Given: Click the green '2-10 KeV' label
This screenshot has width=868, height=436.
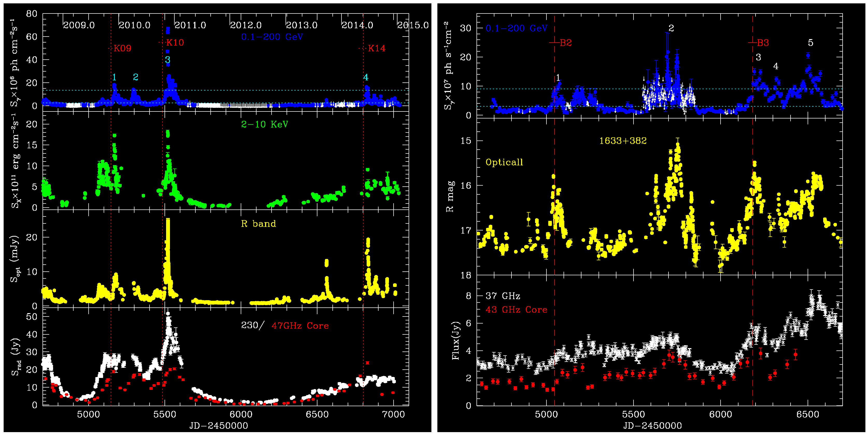Looking at the screenshot, I should pos(265,124).
